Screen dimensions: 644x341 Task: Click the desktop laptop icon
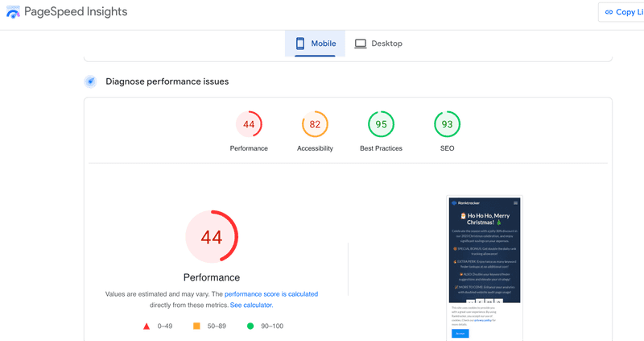360,44
